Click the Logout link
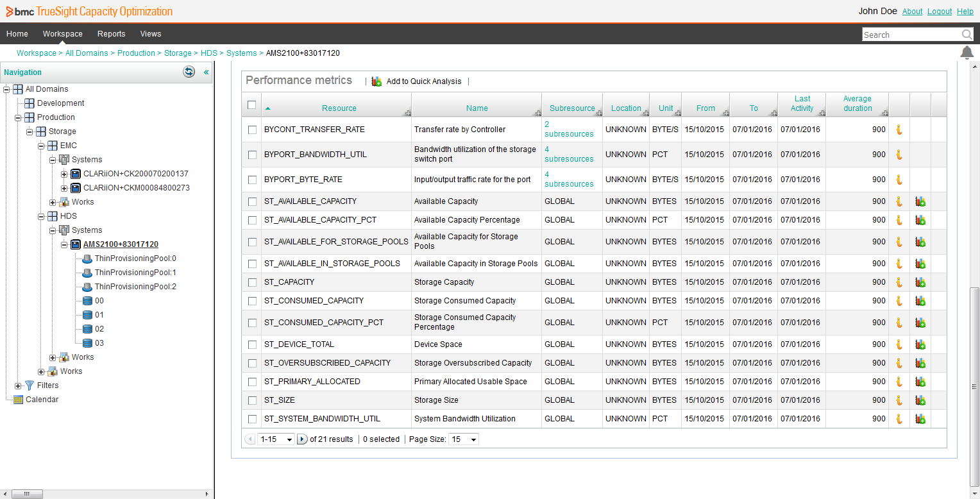This screenshot has width=980, height=499. (940, 12)
